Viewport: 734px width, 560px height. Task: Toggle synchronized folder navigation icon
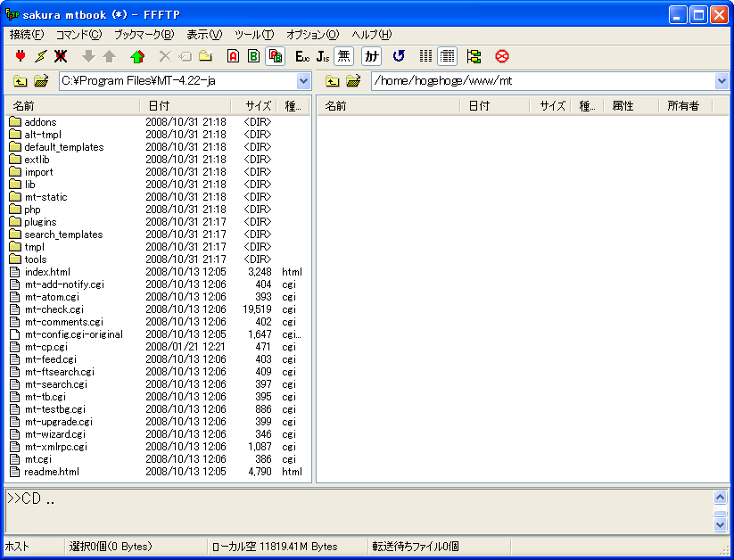(x=474, y=57)
